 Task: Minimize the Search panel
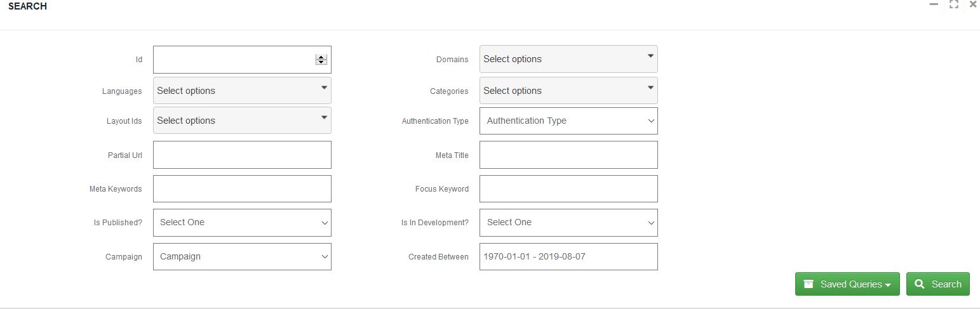pos(933,4)
